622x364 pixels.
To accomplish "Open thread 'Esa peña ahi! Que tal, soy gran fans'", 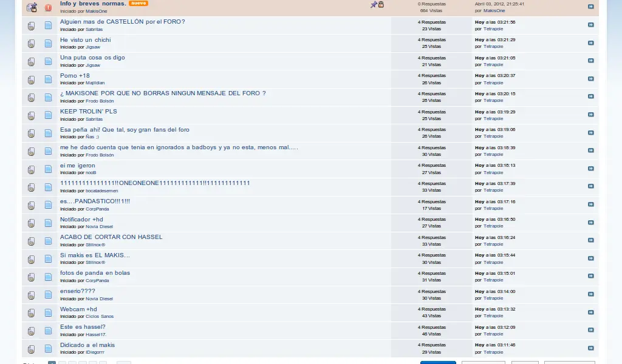I will click(x=125, y=129).
